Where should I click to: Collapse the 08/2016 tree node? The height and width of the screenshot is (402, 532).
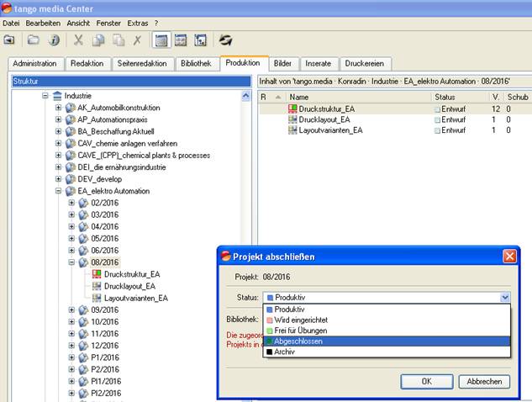[71, 262]
